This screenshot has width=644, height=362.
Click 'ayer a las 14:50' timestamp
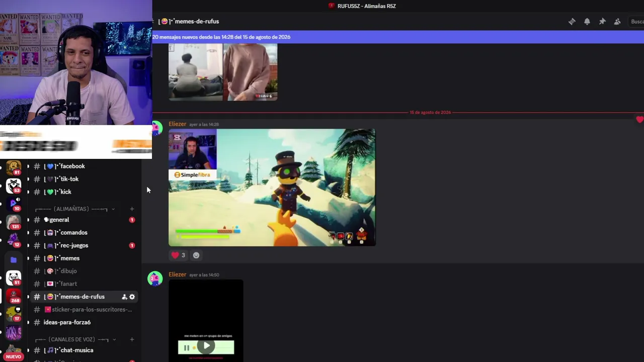point(204,275)
